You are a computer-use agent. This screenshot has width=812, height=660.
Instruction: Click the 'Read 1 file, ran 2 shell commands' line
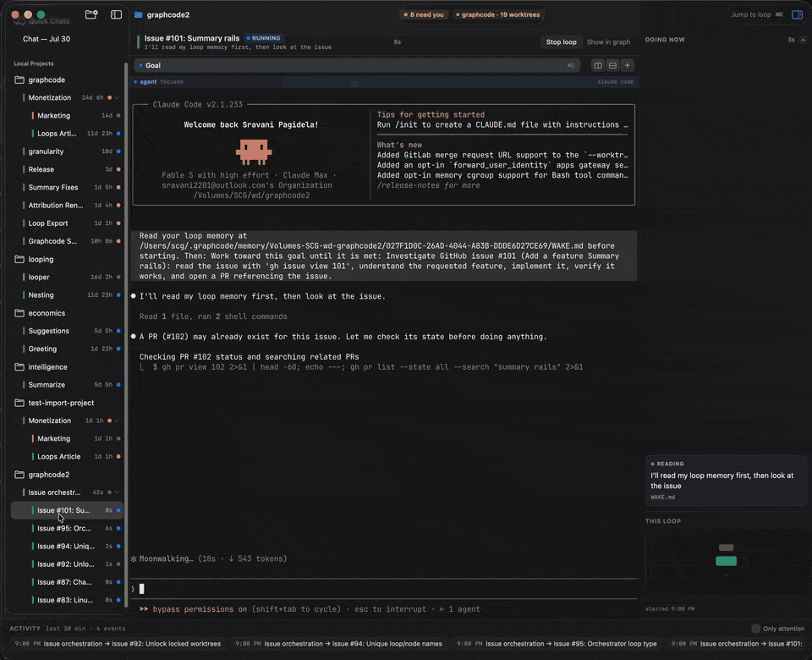point(213,316)
